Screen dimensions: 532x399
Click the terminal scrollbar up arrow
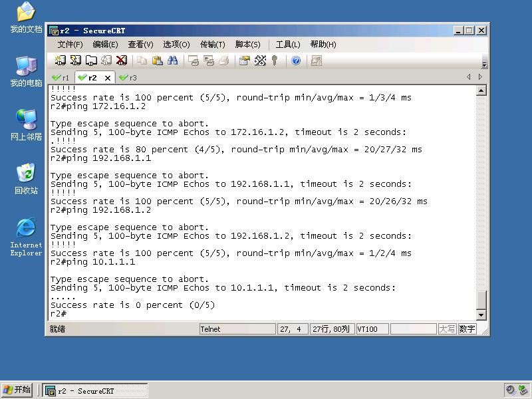pos(481,90)
